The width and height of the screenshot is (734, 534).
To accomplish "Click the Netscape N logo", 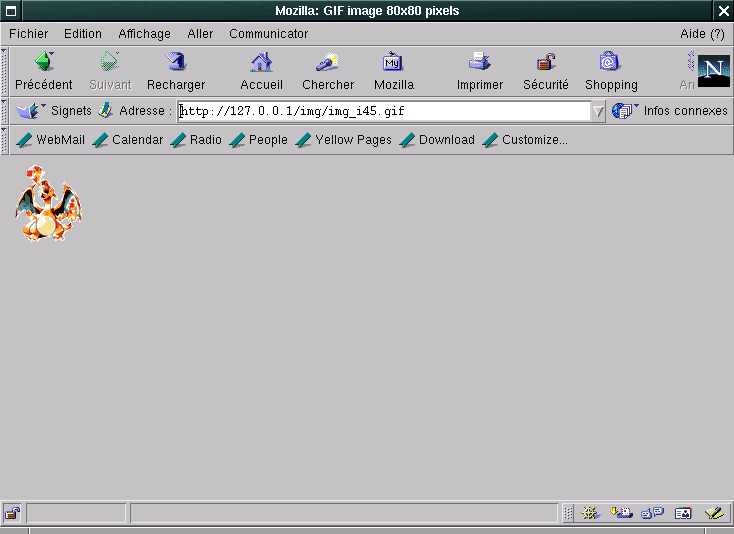I will pos(713,71).
